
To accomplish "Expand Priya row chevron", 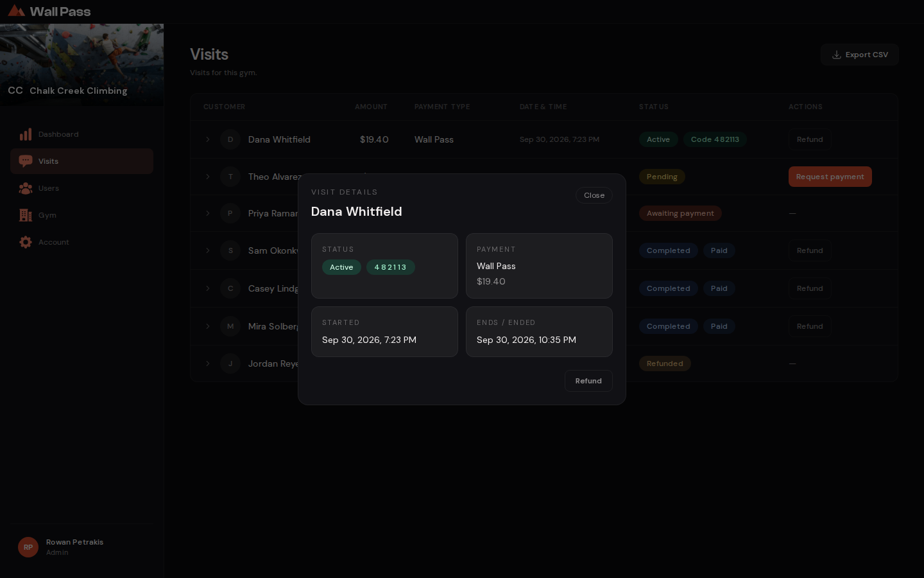I will tap(208, 213).
